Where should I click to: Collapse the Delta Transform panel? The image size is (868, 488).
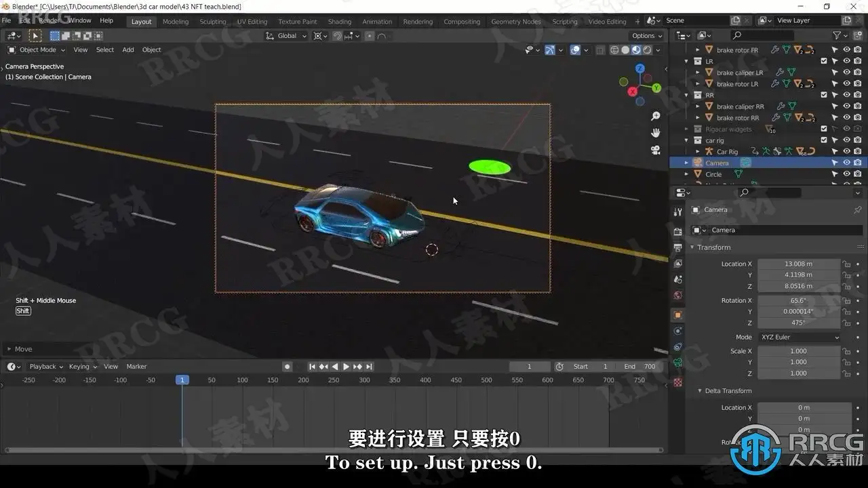[x=724, y=391]
